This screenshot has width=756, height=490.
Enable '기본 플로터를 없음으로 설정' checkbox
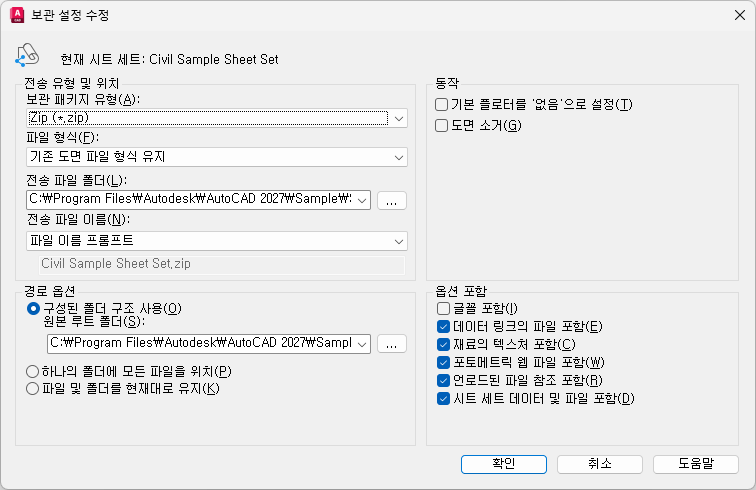click(442, 105)
